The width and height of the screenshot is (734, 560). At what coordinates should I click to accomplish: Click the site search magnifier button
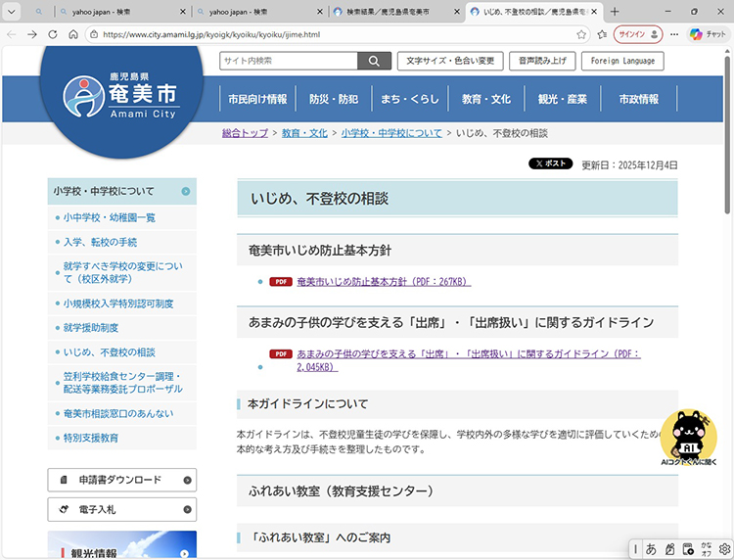[x=373, y=61]
